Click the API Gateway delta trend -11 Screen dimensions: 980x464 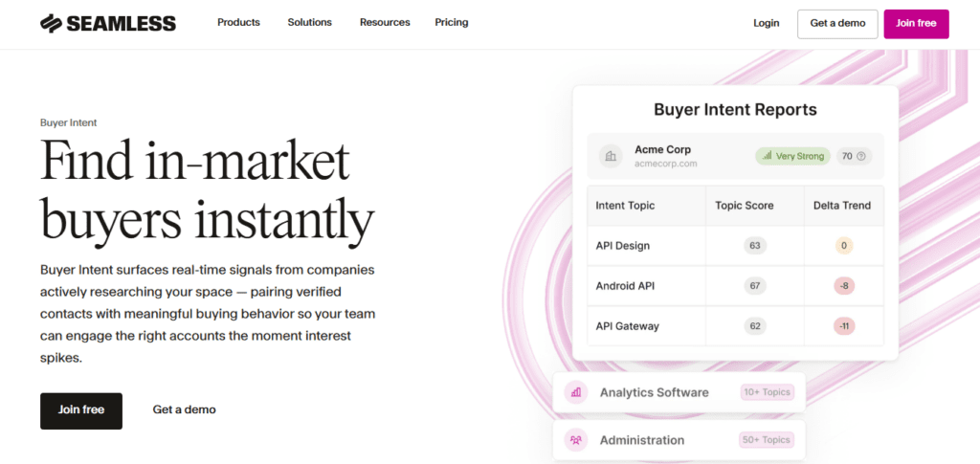[843, 326]
